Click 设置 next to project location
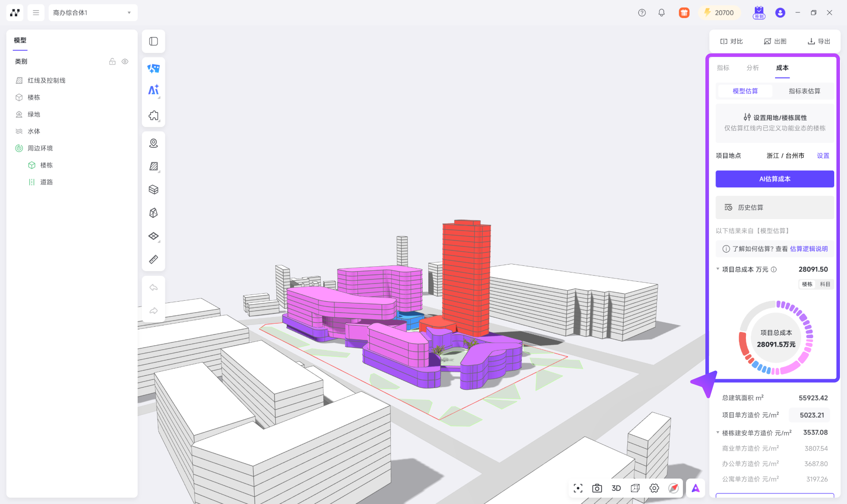 pyautogui.click(x=823, y=156)
